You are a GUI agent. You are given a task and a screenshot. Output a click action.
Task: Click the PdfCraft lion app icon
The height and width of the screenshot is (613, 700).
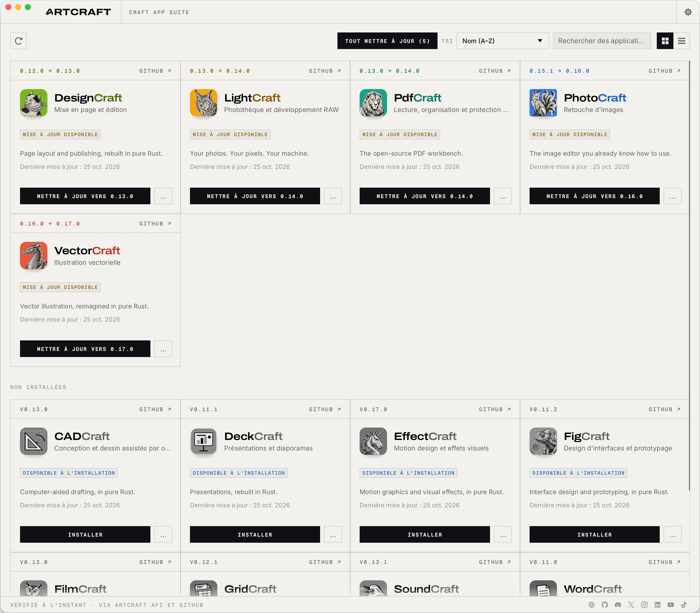373,103
